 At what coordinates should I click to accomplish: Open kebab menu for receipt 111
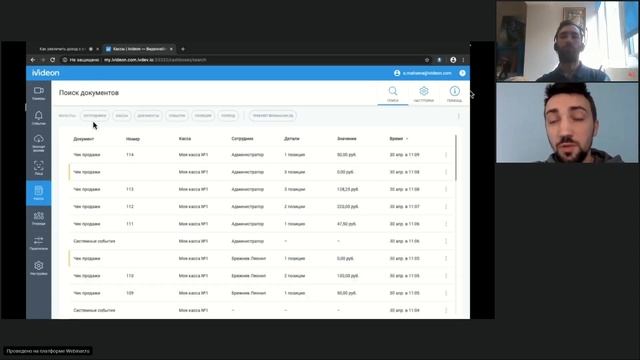[x=446, y=224]
